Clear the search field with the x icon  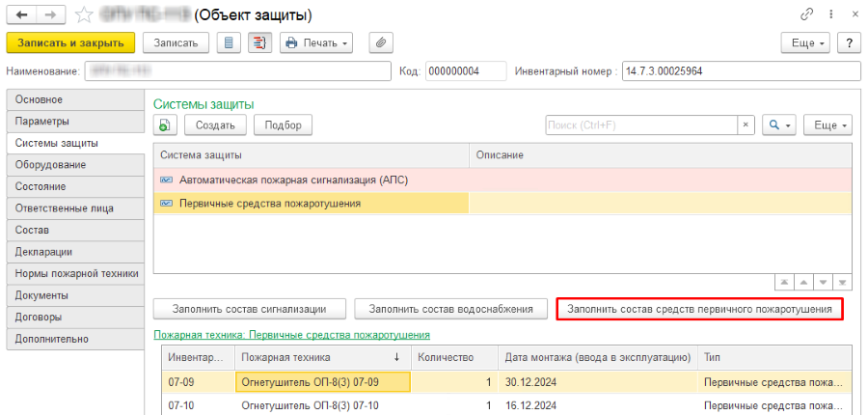click(745, 125)
